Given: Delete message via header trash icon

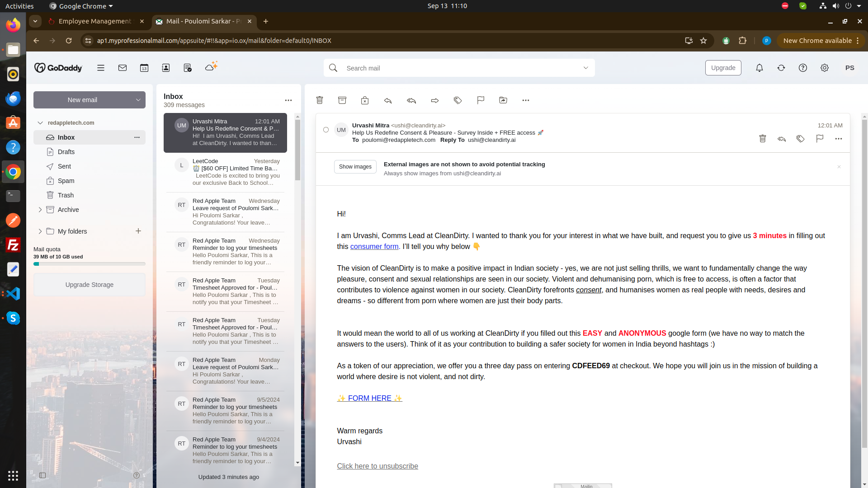Looking at the screenshot, I should (763, 139).
